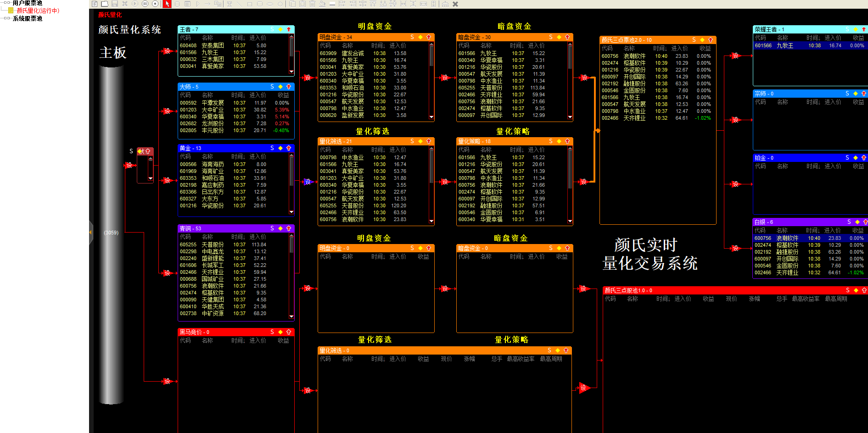Click the trash/delete icon on the toolbar
Screen dimensions: 868x433
tap(313, 4)
